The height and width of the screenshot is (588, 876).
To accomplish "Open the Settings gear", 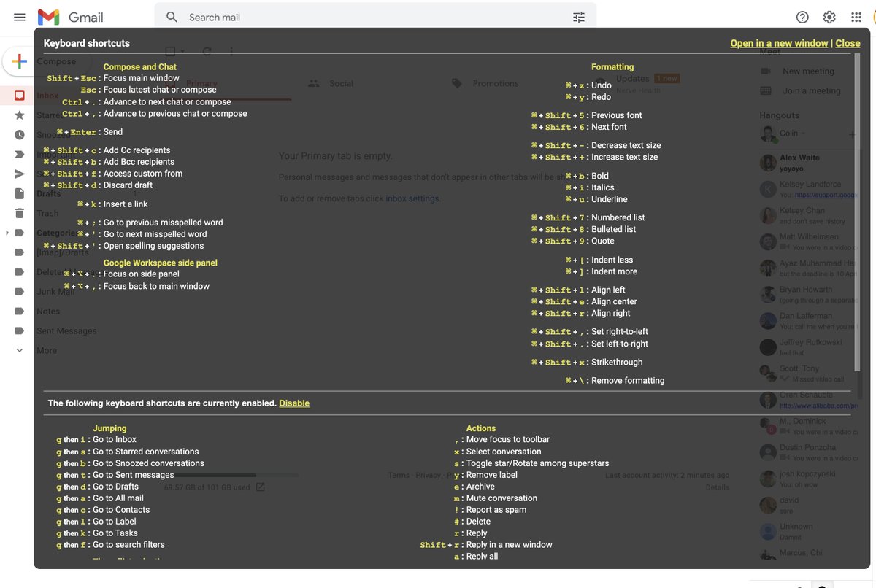I will 829,17.
